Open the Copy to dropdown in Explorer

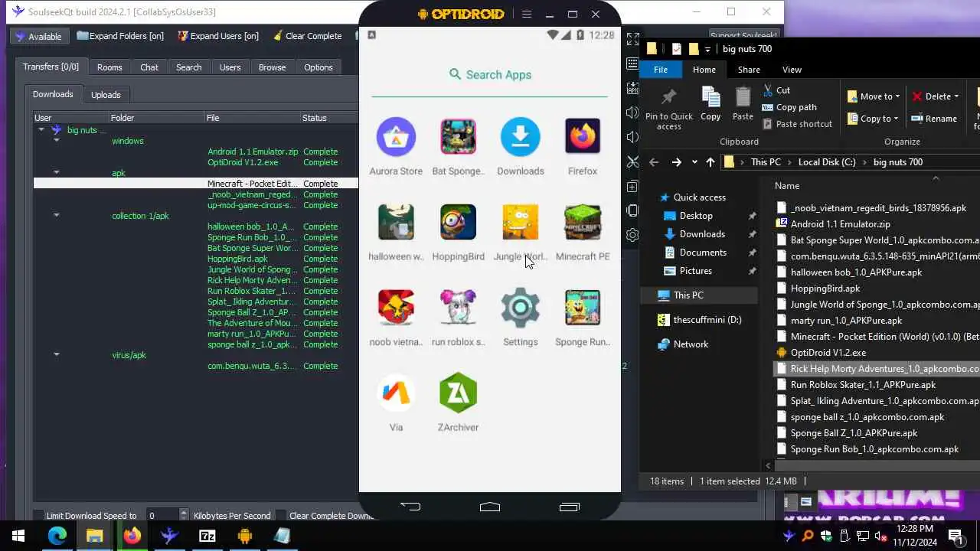tap(874, 119)
